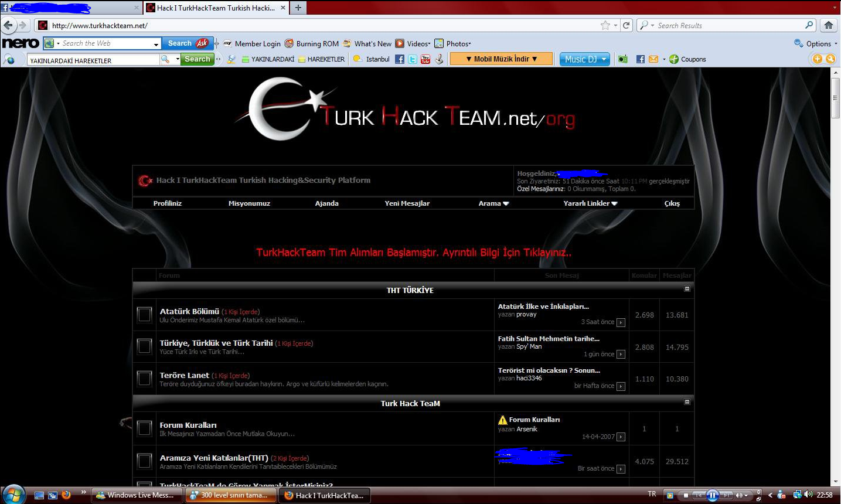Open the Twitter toolbar icon
Screen dimensions: 841x504
click(413, 59)
